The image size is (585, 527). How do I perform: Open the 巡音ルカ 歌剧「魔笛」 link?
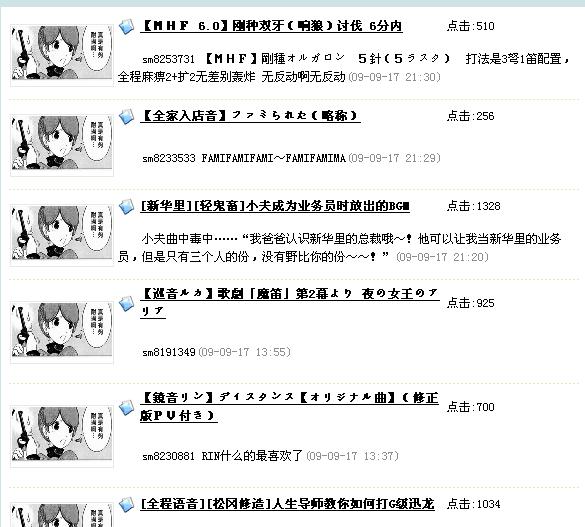click(290, 302)
